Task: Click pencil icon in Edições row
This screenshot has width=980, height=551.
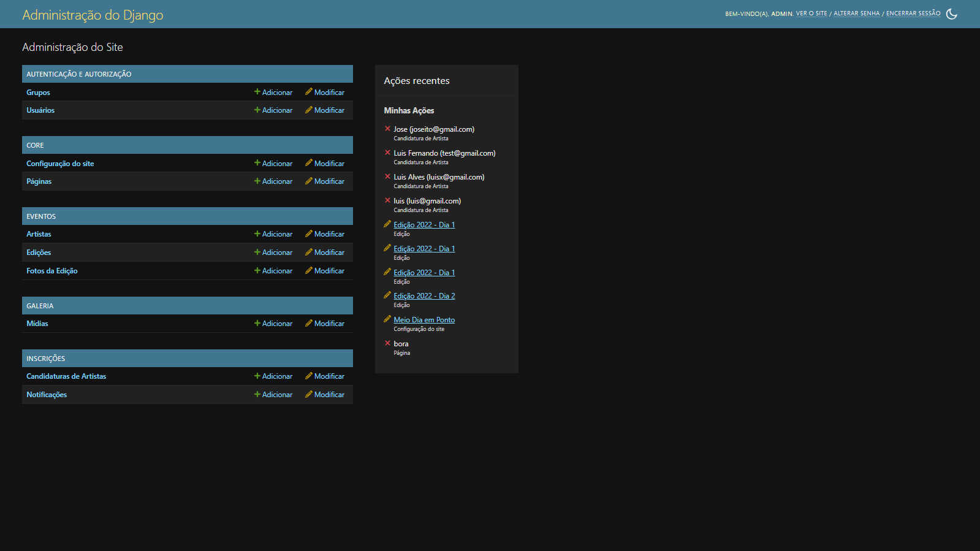Action: tap(309, 252)
